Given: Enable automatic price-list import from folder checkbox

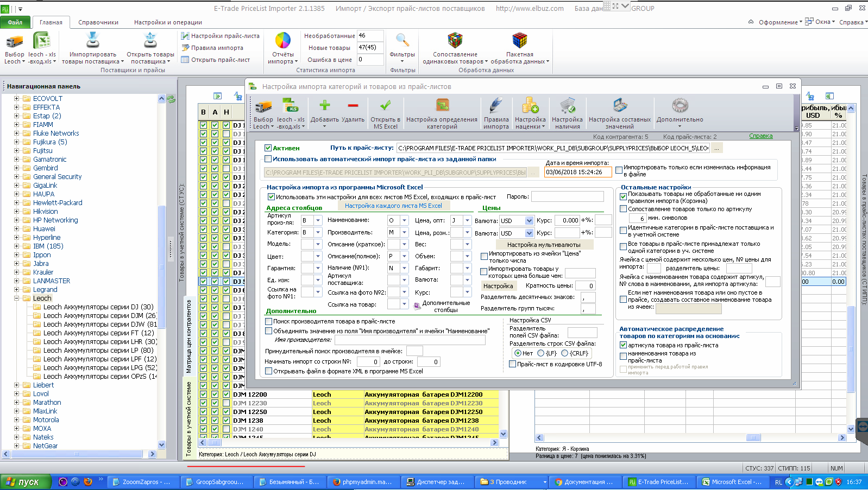Looking at the screenshot, I should [268, 159].
